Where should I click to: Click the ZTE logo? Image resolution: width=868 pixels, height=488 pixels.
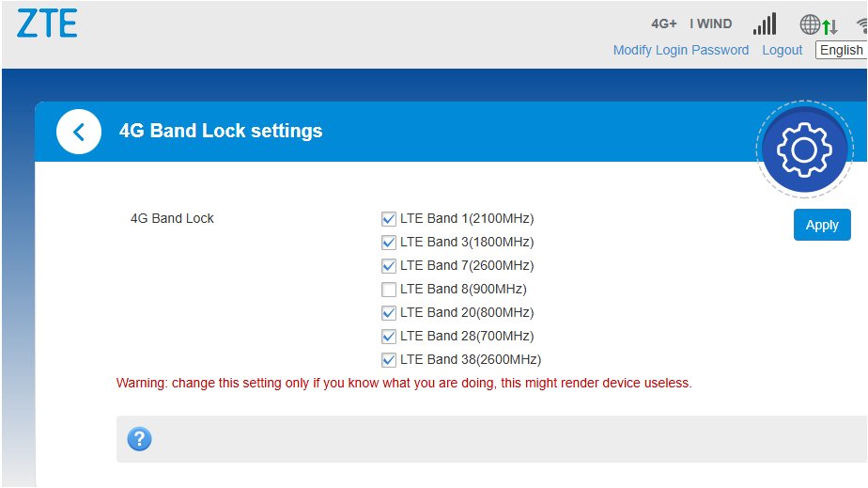47,24
